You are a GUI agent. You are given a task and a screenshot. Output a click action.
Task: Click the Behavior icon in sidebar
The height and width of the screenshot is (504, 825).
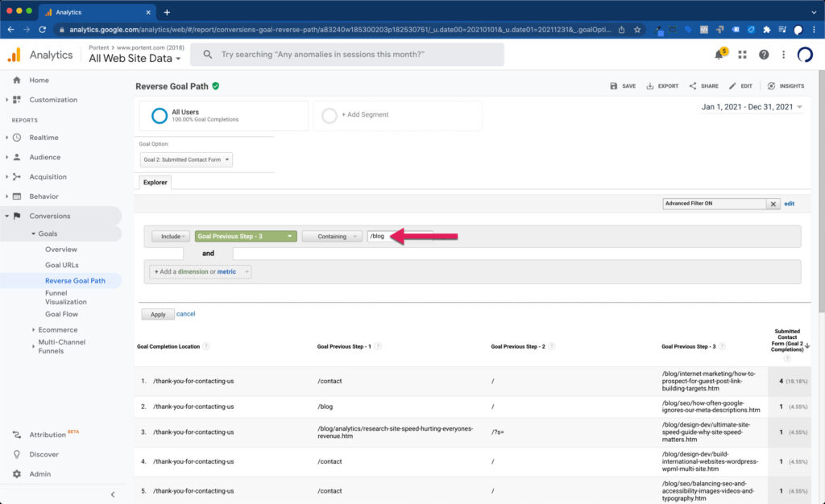point(17,196)
